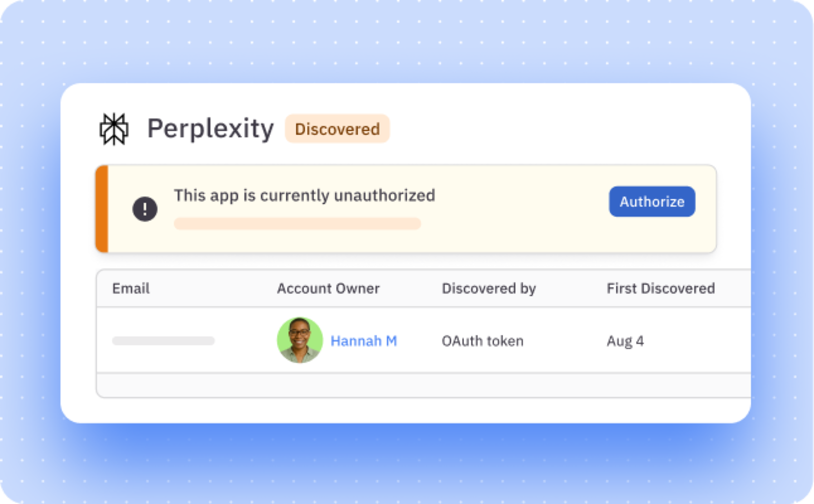Click the Discovered status badge
Screen dimensions: 814x504
337,129
